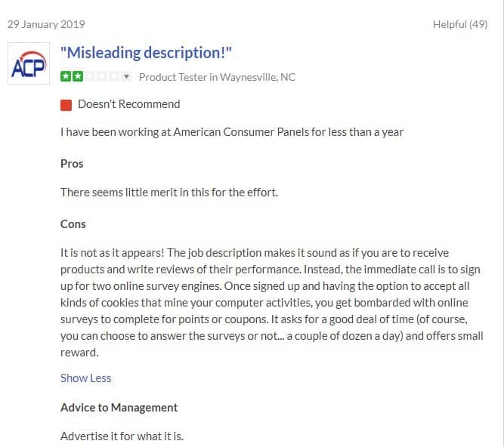Expand the star rating details arrow
This screenshot has width=504, height=447.
click(126, 77)
